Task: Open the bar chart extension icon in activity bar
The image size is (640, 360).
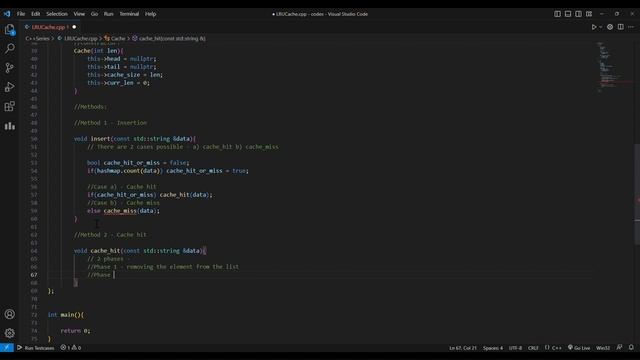Action: click(9, 126)
